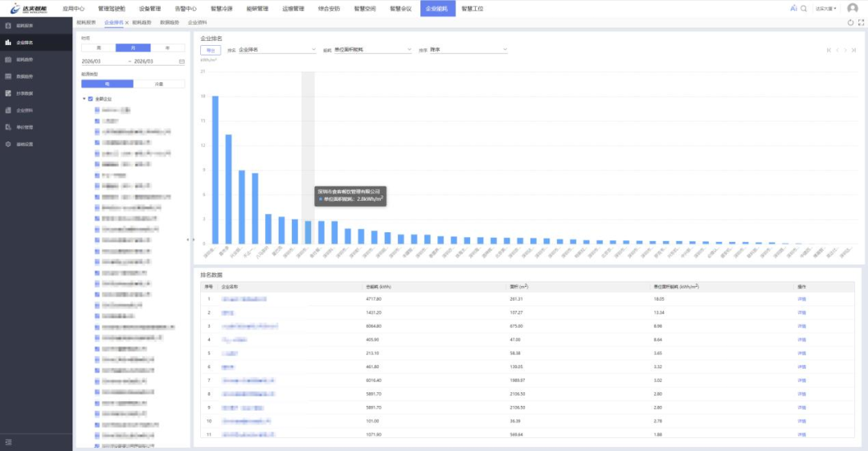Open the 设备管理 top menu
868x451 pixels.
point(149,8)
